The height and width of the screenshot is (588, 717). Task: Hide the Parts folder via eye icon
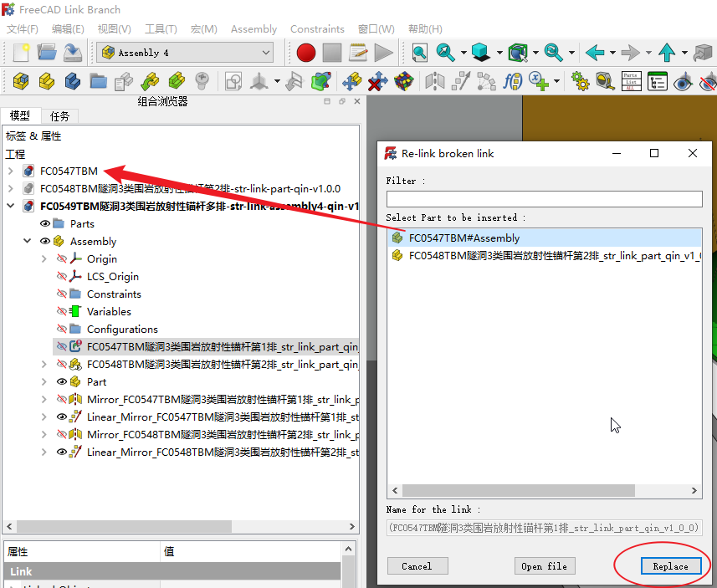pos(45,223)
